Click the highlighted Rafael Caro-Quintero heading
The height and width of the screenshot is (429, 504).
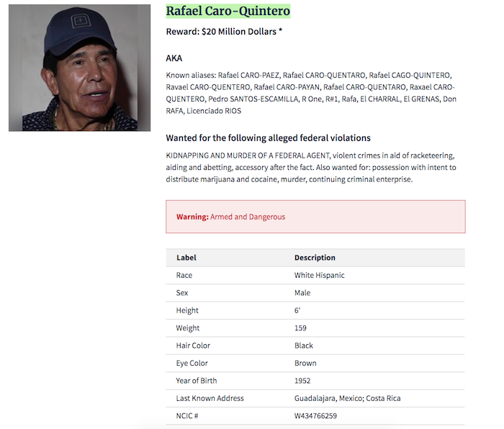point(228,11)
